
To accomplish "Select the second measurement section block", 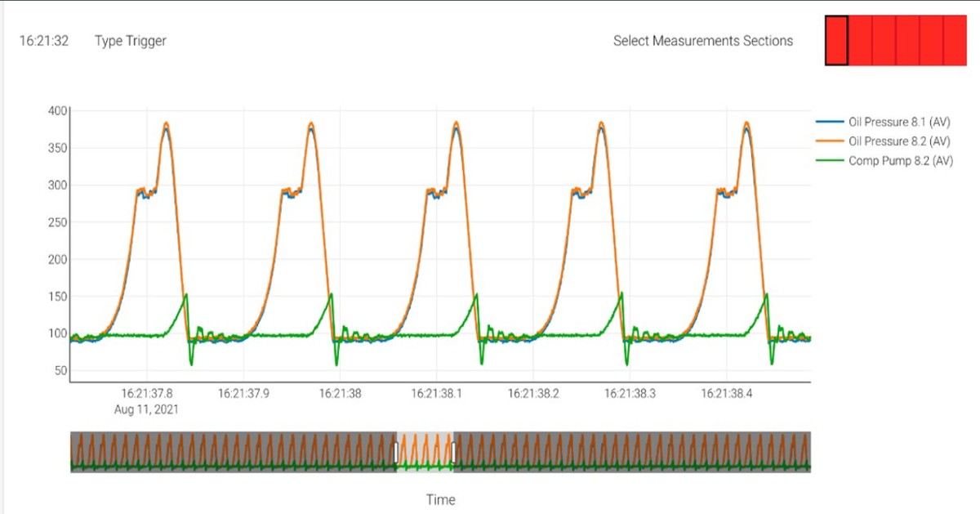I will click(861, 40).
